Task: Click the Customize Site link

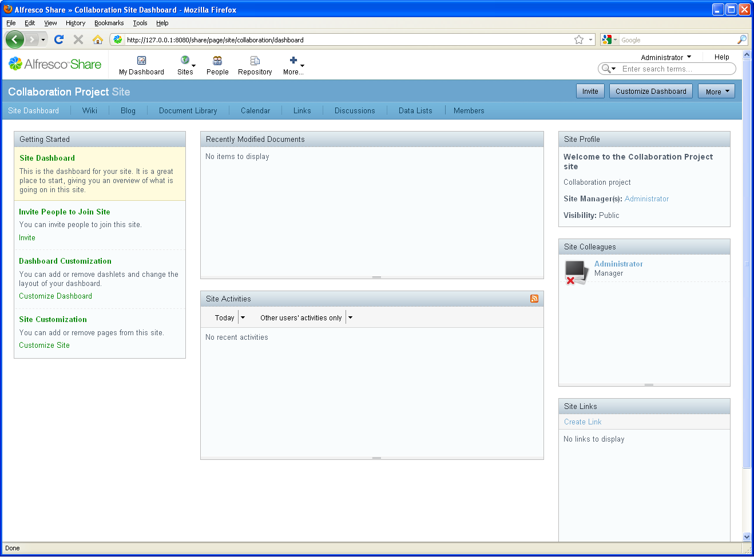Action: (x=44, y=345)
